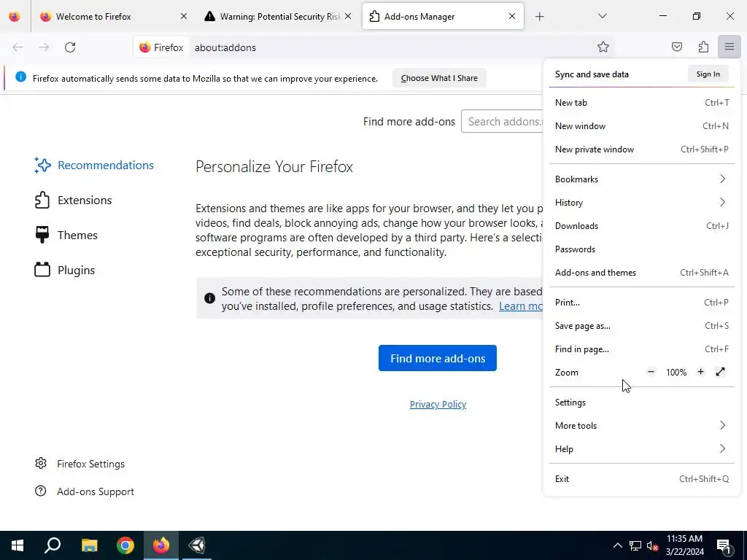Open a new tab with the plus button
747x560 pixels.
[539, 17]
